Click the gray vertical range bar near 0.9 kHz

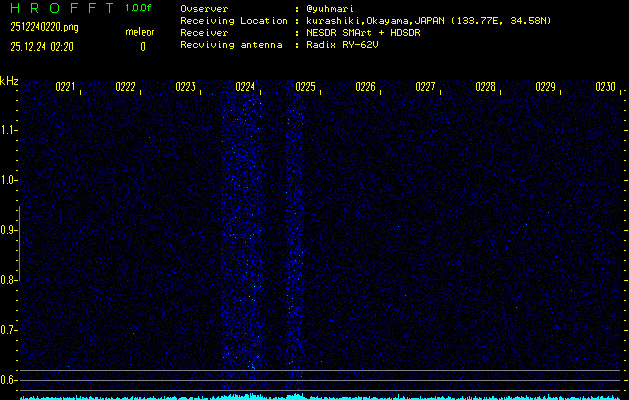pos(19,243)
